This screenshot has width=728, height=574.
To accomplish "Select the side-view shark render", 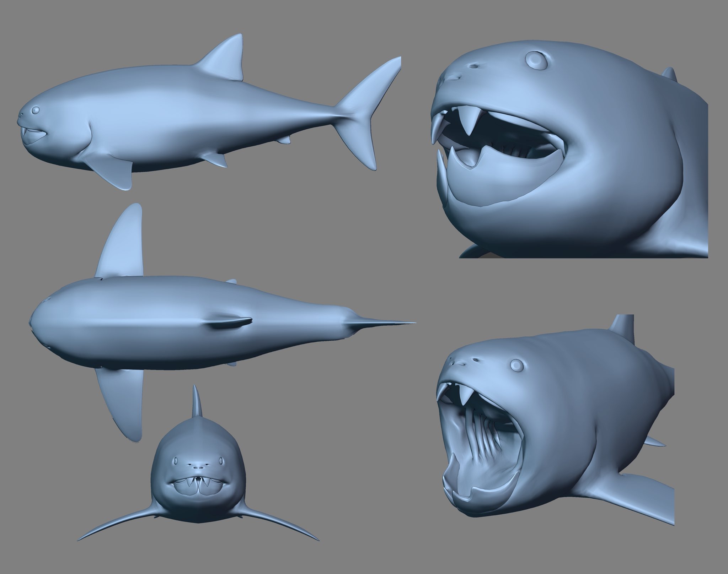I will pyautogui.click(x=210, y=111).
